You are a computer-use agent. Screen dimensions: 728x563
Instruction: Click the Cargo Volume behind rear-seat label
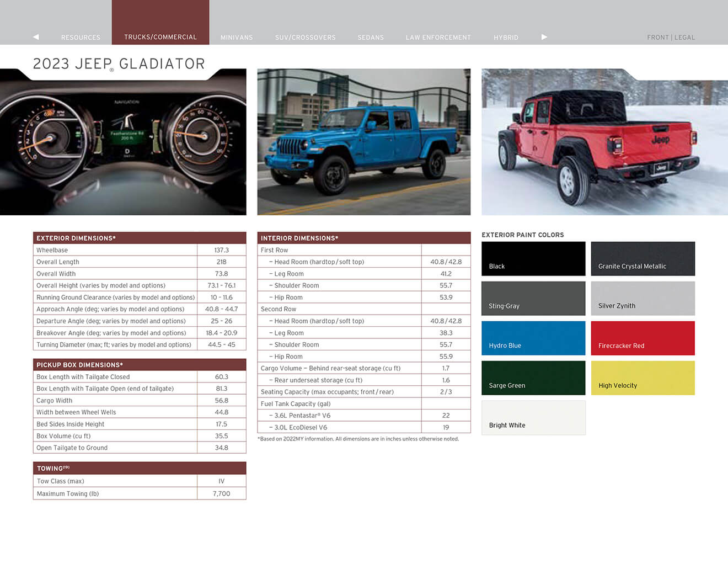331,369
